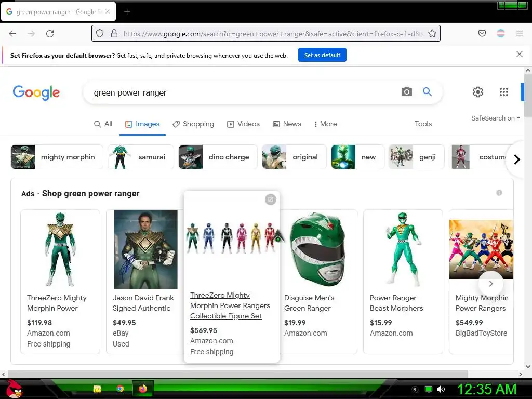Open the volume speaker tray icon
The height and width of the screenshot is (399, 532).
point(441,389)
